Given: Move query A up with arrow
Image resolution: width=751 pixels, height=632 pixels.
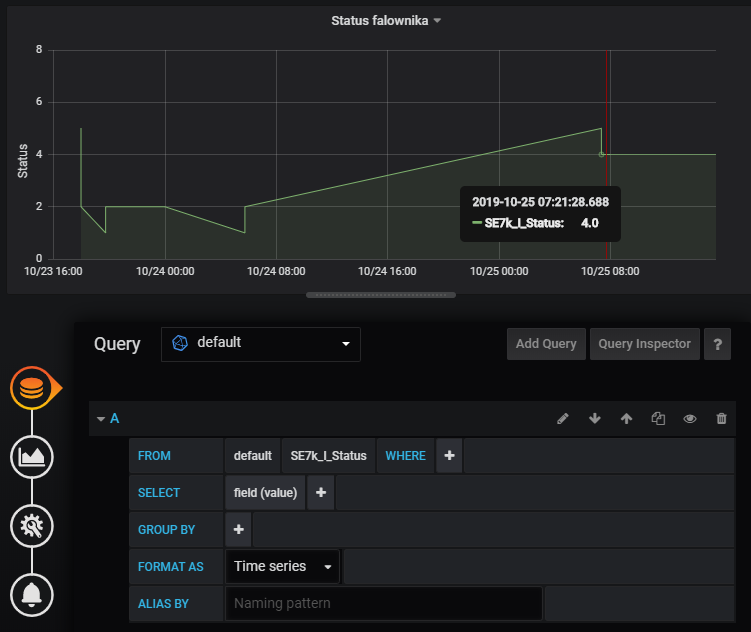Looking at the screenshot, I should [626, 419].
